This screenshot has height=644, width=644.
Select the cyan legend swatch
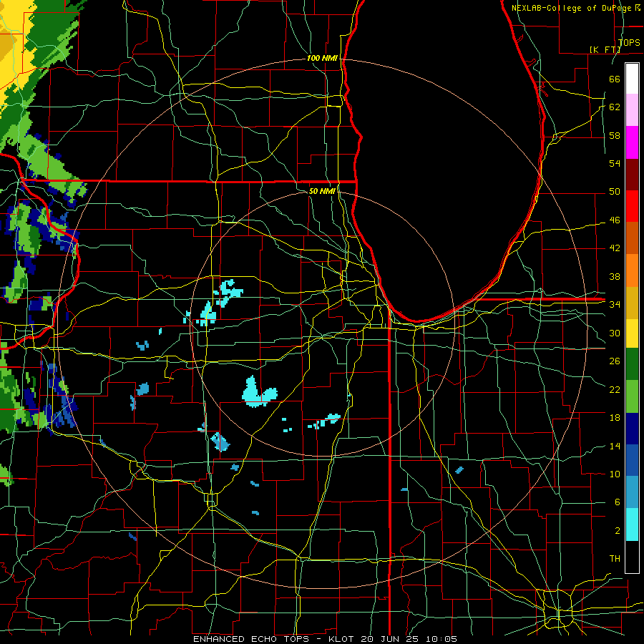coord(632,525)
